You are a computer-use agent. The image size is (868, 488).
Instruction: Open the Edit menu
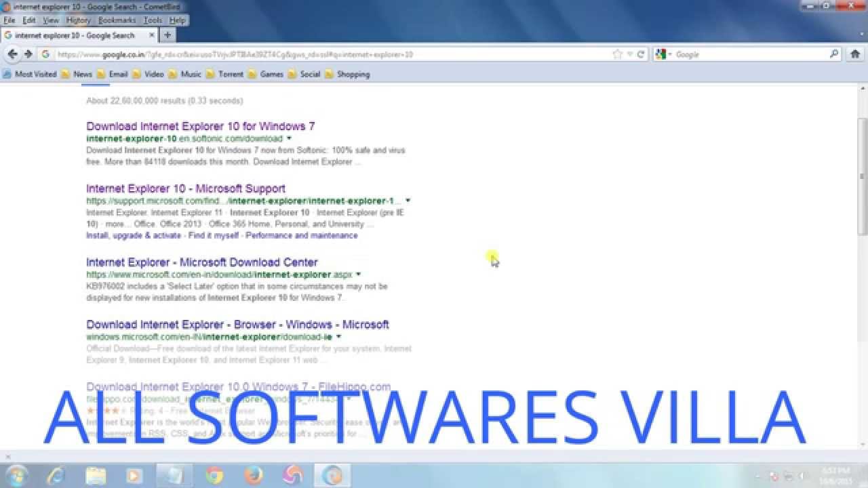point(29,20)
